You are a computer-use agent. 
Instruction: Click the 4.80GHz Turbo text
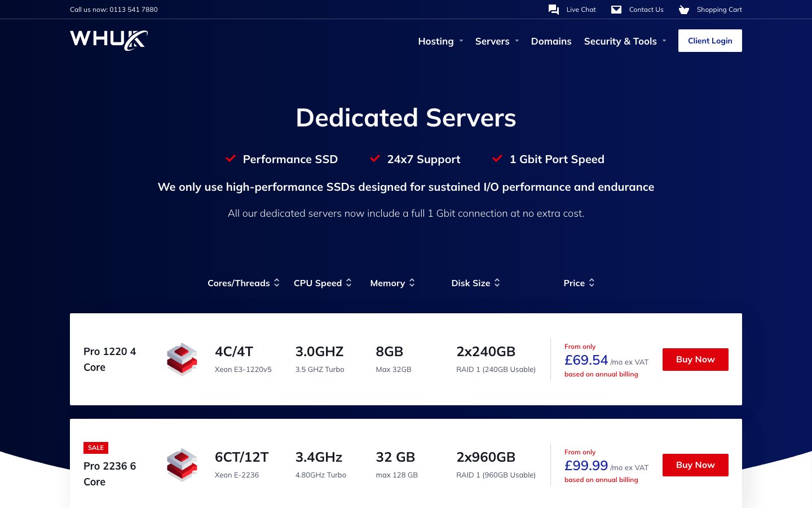point(321,475)
